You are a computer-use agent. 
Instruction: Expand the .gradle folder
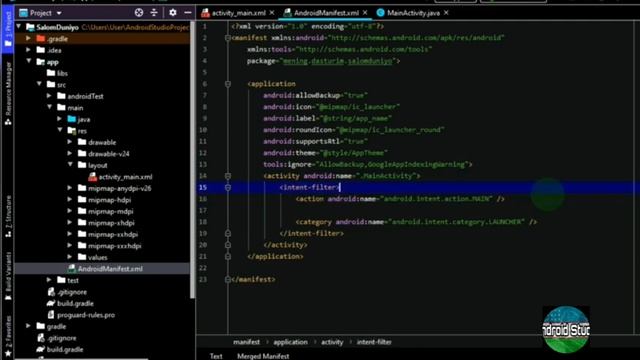click(29, 38)
